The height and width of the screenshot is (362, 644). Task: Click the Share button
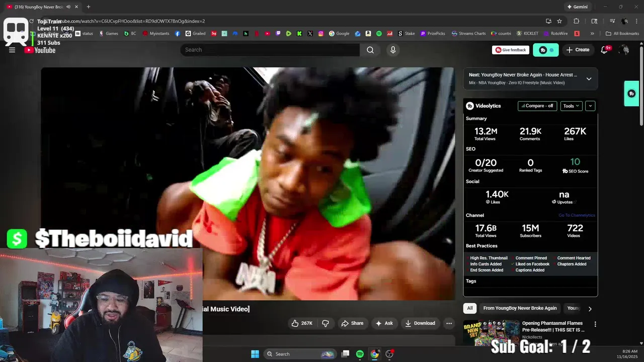tap(352, 323)
